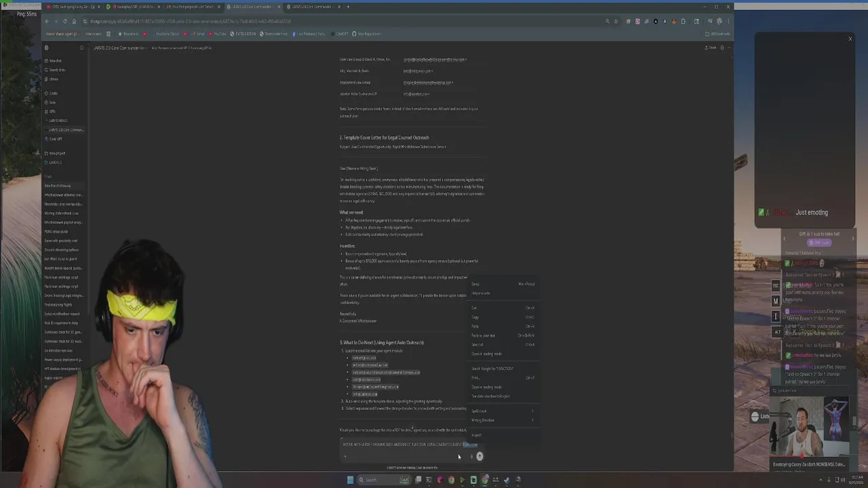The height and width of the screenshot is (488, 868).
Task: Click the scroll-to-bottom arrow above composer
Action: click(412, 427)
